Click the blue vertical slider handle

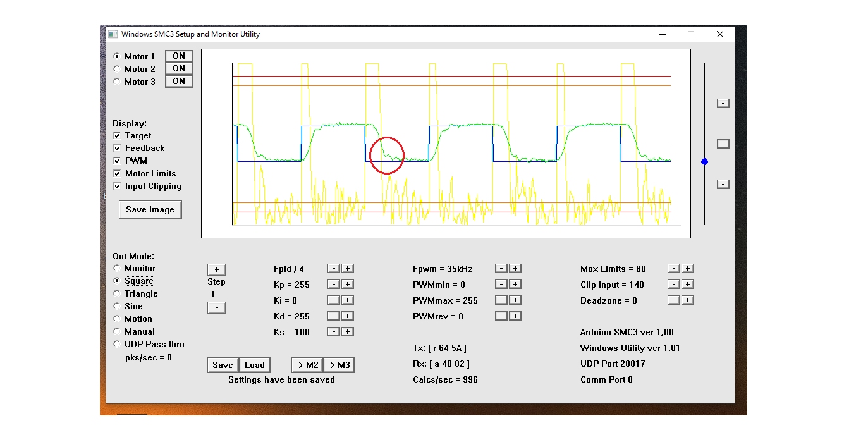(x=704, y=162)
